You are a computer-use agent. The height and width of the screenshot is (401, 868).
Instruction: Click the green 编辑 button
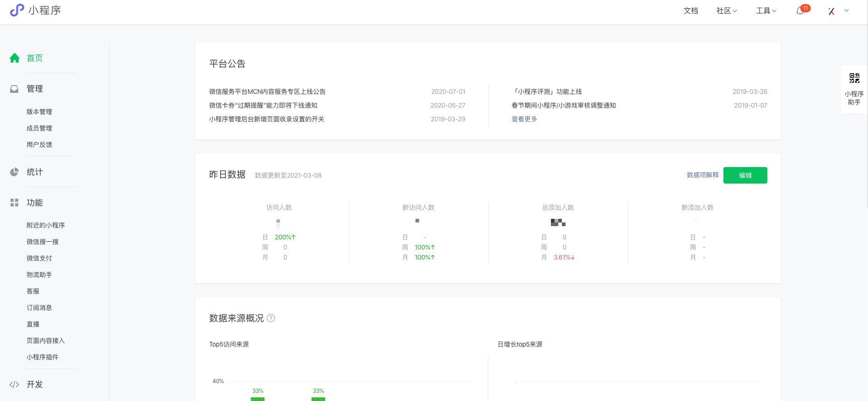[x=745, y=175]
